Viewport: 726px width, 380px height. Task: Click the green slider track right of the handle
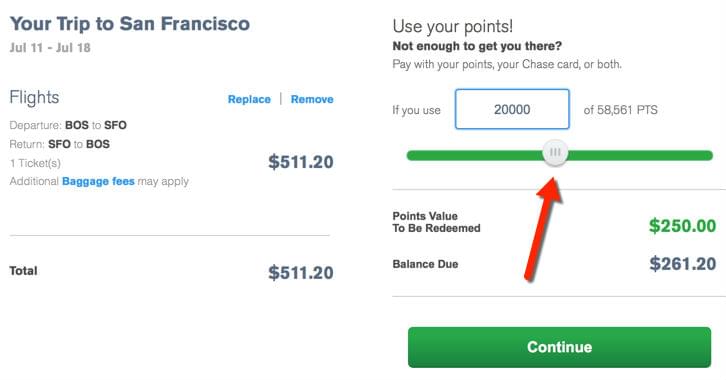click(x=640, y=155)
